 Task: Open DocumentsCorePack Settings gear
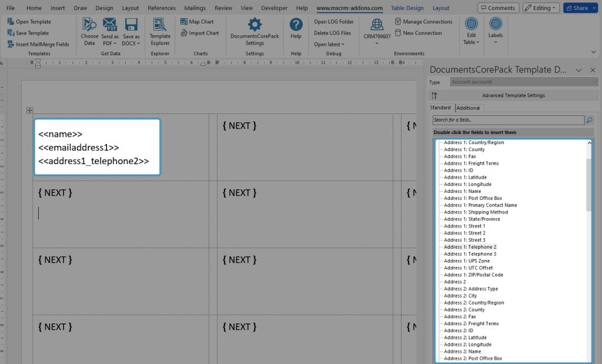pos(255,25)
